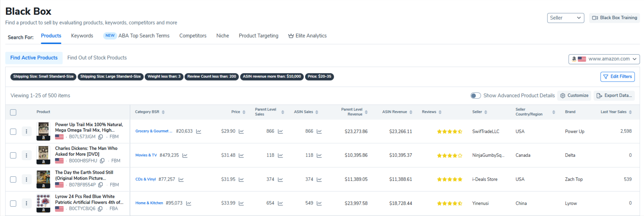Copy ASIN B0CTYC8JQ6
The image size is (644, 216).
click(x=100, y=209)
